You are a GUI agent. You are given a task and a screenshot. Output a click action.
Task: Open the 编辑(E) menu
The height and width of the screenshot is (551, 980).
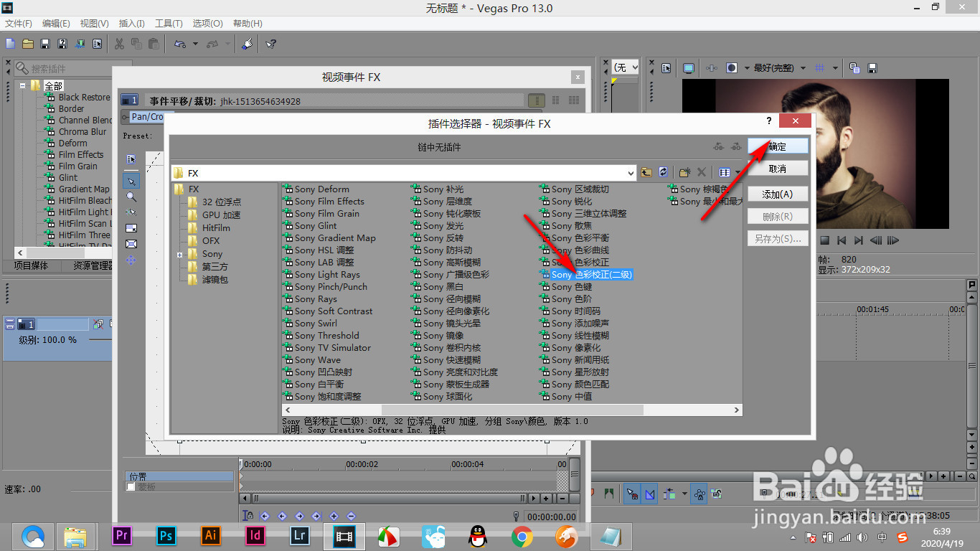56,24
